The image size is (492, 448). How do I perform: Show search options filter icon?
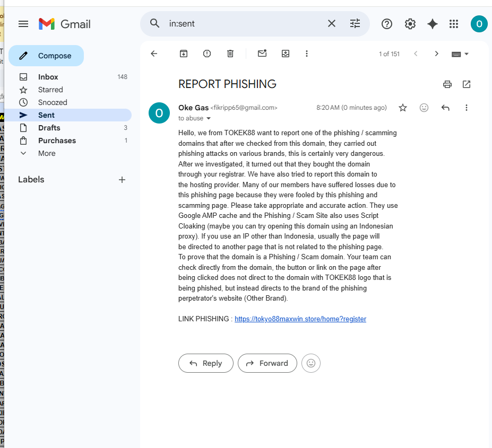pos(355,23)
